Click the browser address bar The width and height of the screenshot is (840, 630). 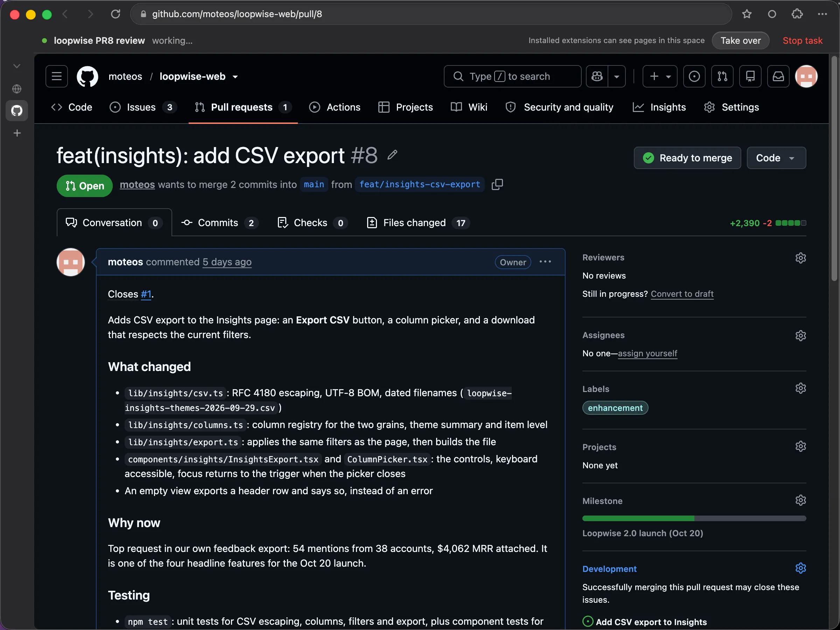430,14
